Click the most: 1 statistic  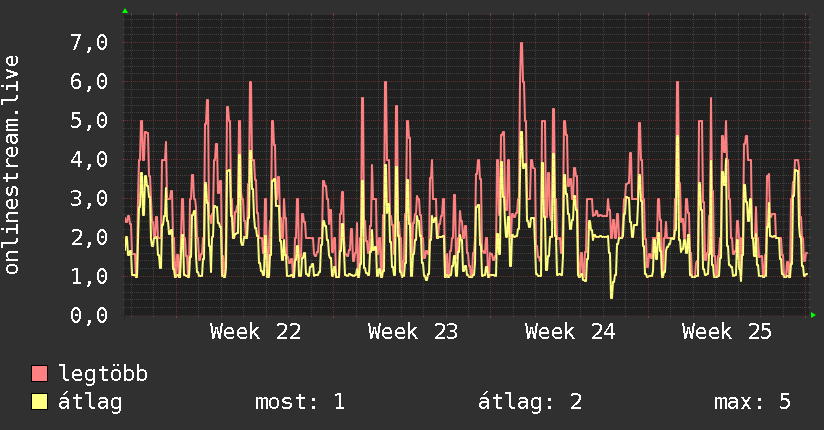pyautogui.click(x=300, y=402)
